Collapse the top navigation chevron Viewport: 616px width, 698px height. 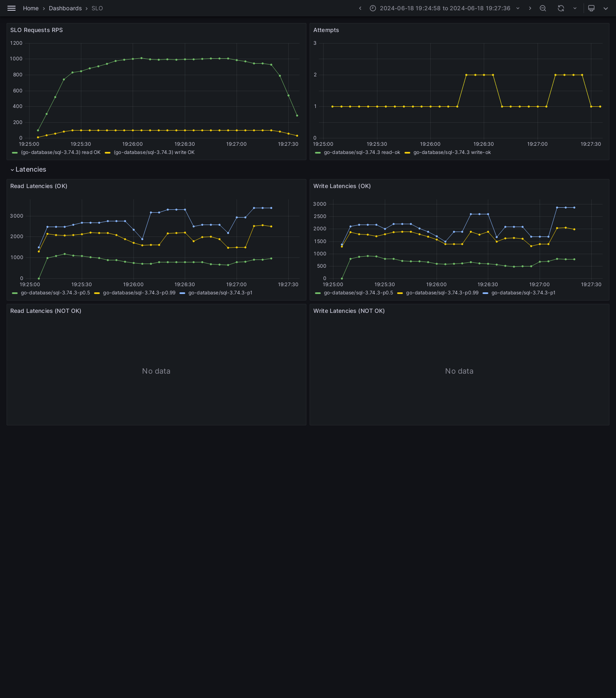tap(606, 8)
